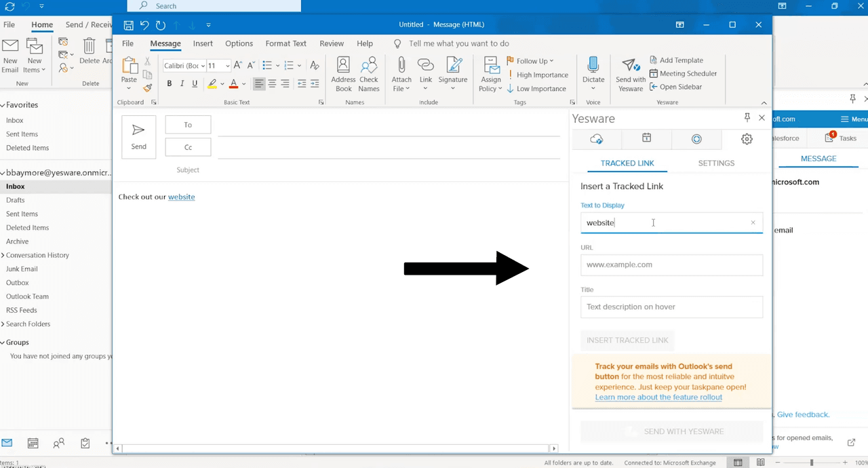Toggle Bold formatting
The height and width of the screenshot is (468, 868).
coord(170,84)
